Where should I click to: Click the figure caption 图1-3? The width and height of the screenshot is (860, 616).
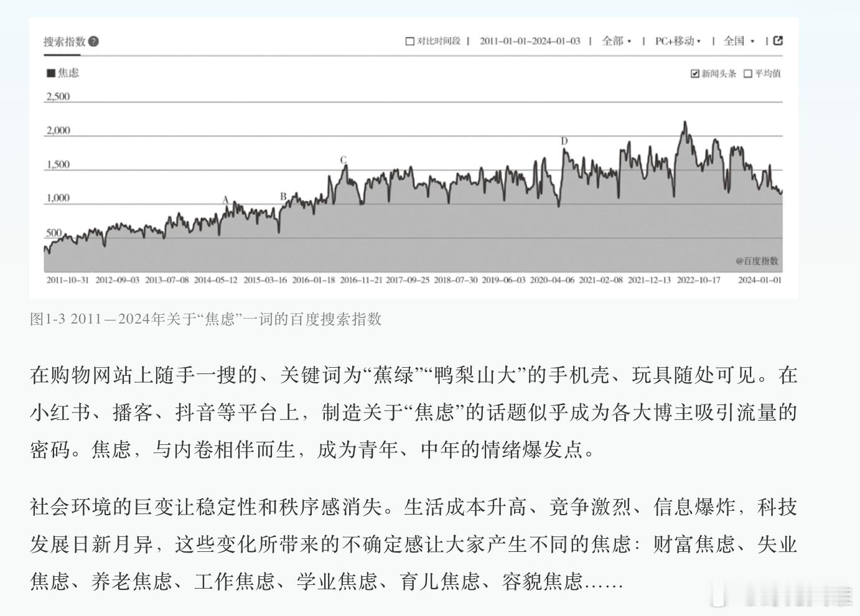(x=206, y=319)
